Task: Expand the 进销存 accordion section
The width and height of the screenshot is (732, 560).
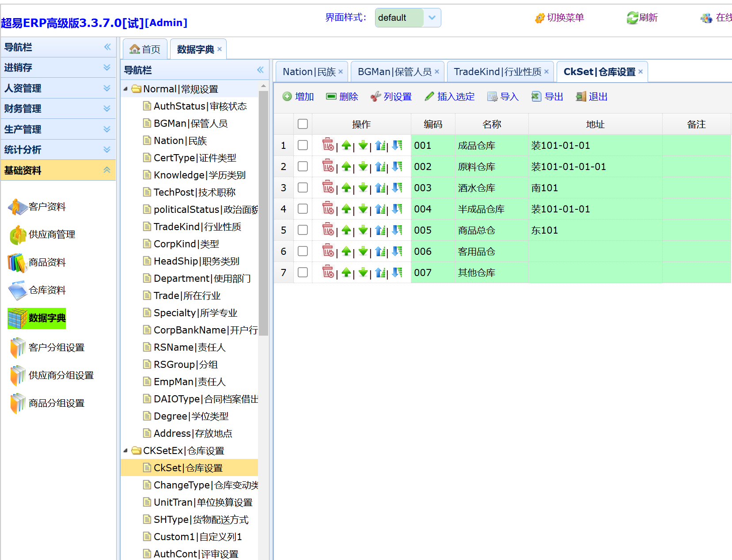Action: tap(58, 68)
